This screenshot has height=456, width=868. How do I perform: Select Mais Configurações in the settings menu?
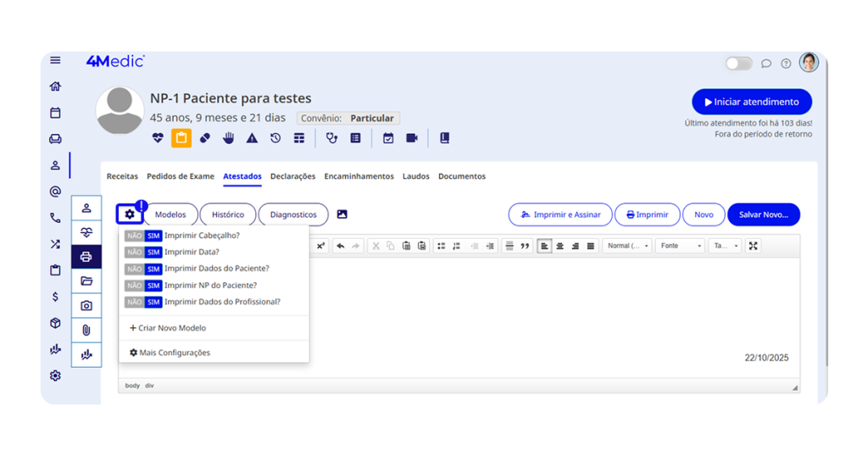click(x=170, y=353)
